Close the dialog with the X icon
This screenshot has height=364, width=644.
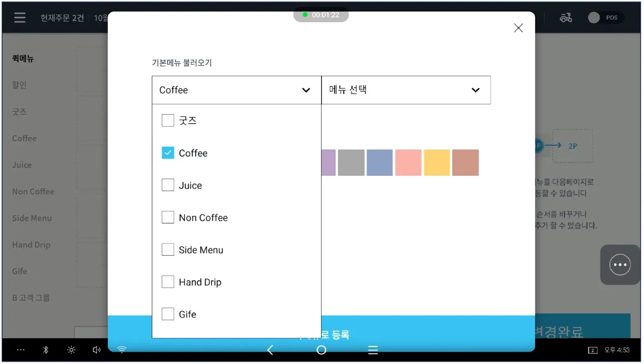[x=518, y=28]
